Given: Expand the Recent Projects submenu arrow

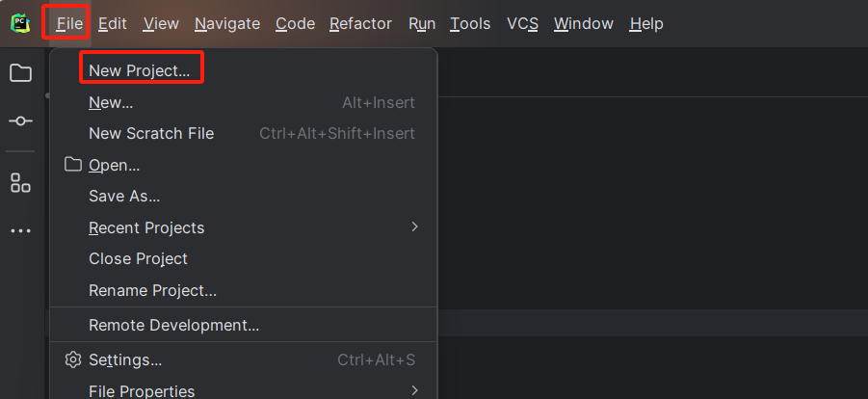Looking at the screenshot, I should point(414,227).
